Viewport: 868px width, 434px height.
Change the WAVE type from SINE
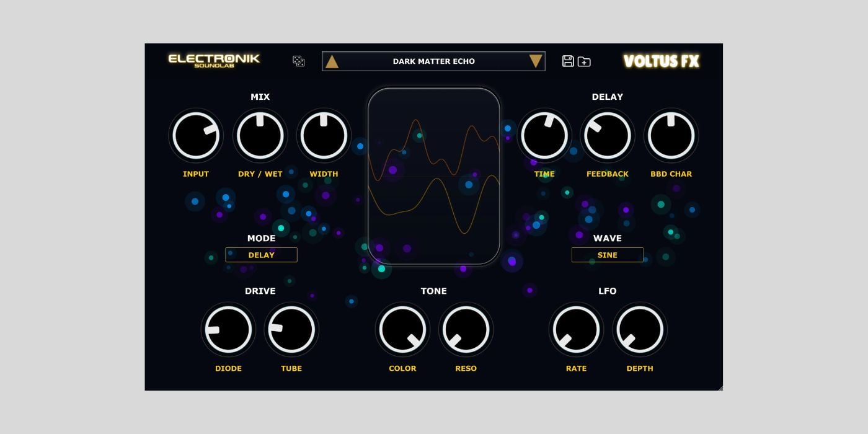[x=607, y=254]
